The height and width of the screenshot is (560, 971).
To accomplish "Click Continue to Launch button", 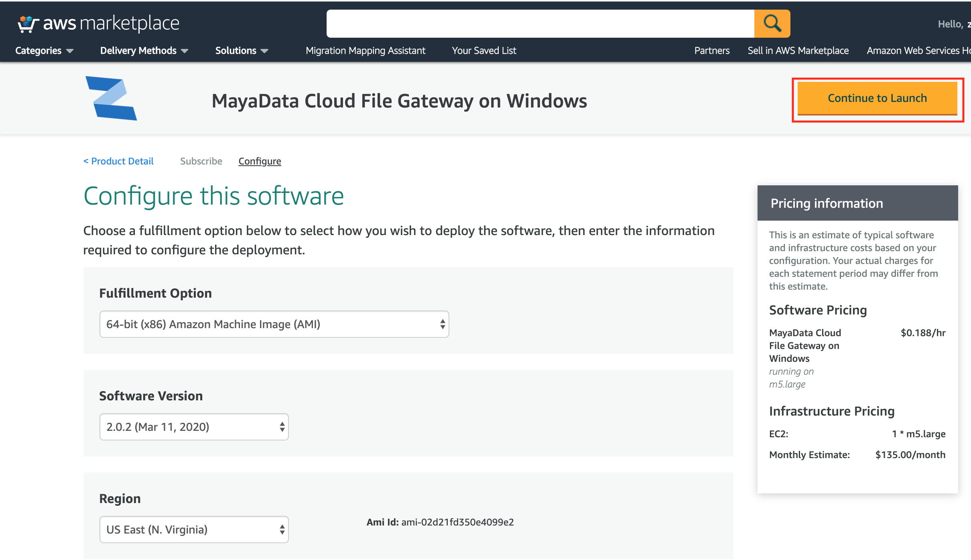I will point(877,98).
